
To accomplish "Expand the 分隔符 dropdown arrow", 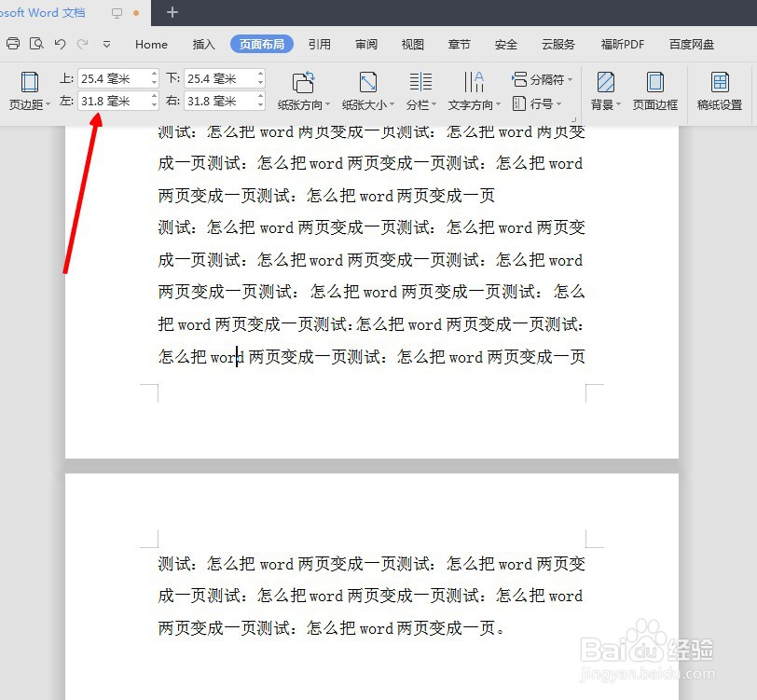I will pyautogui.click(x=571, y=79).
